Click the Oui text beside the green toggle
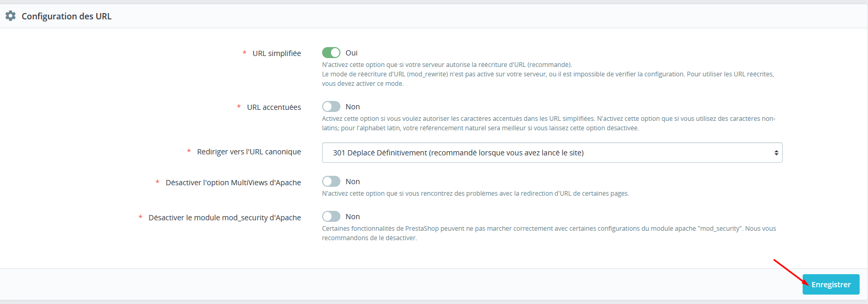The height and width of the screenshot is (304, 868). click(x=351, y=53)
